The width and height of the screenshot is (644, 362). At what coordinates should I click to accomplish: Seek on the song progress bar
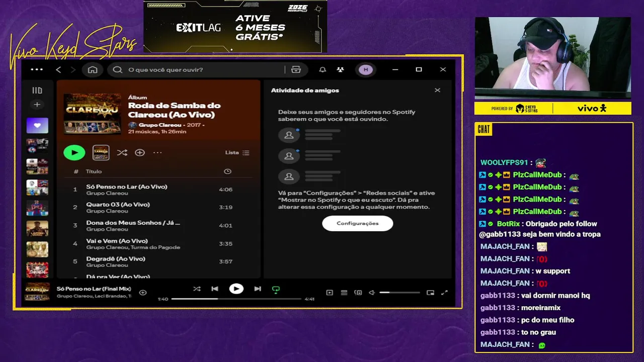(236, 299)
